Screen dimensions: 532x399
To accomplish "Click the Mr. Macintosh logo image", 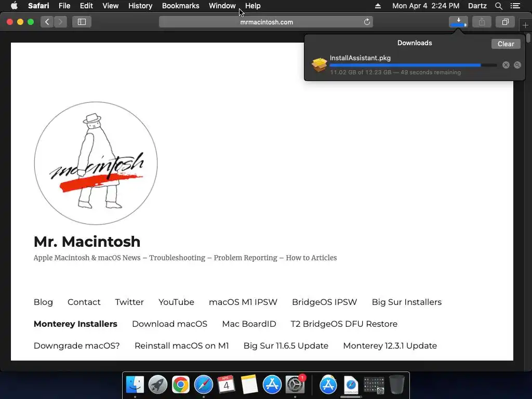I will (x=96, y=163).
